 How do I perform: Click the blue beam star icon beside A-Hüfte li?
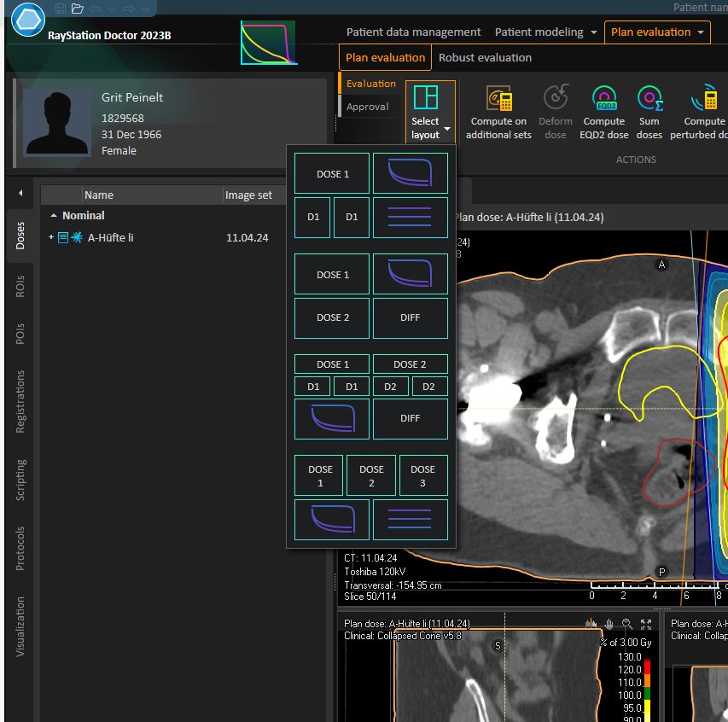(77, 238)
